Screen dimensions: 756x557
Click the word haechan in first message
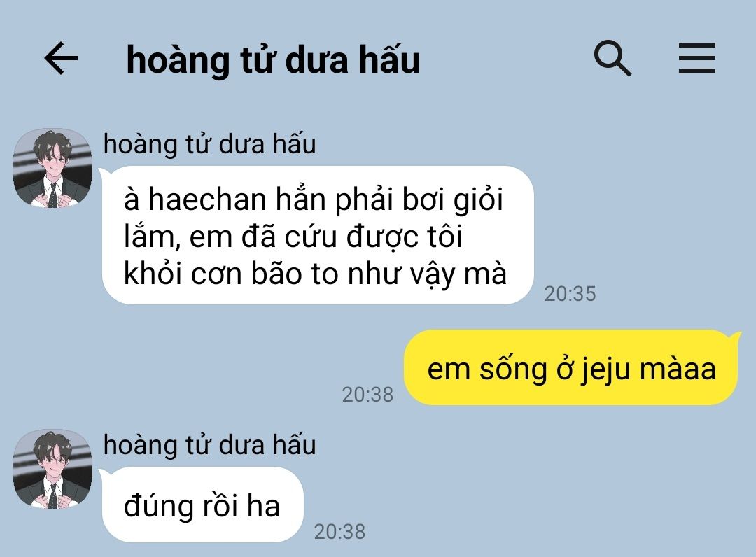[x=207, y=199]
